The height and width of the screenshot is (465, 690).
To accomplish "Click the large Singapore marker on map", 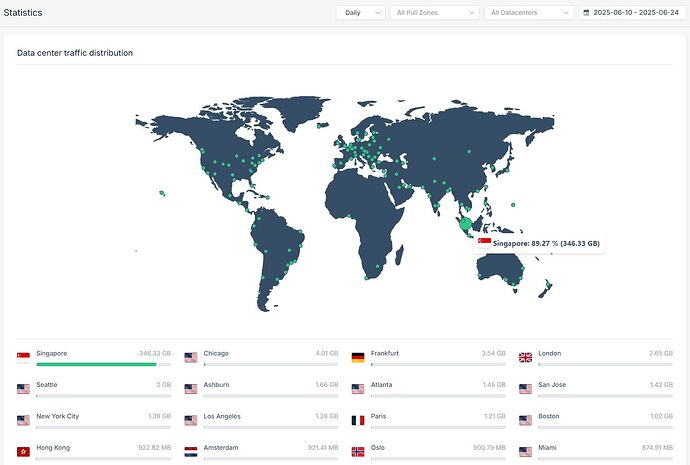I will 466,223.
